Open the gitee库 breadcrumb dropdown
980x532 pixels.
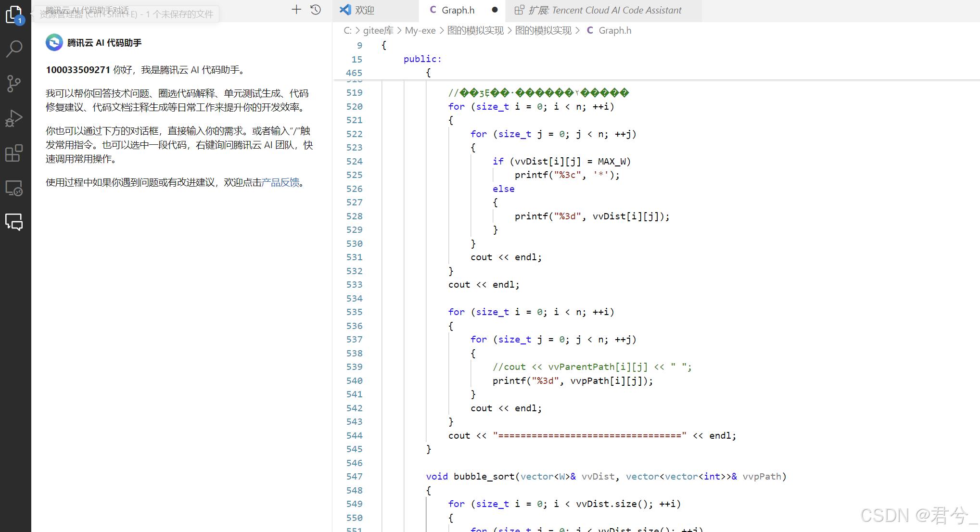[378, 30]
